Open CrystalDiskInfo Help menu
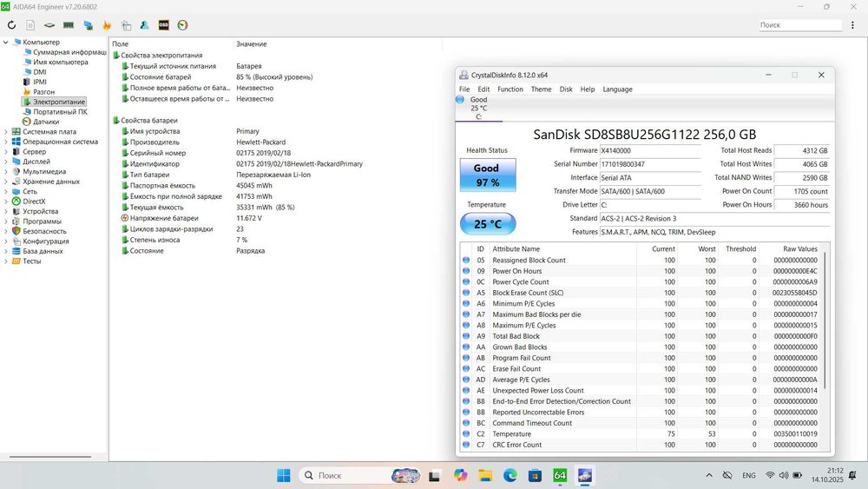The height and width of the screenshot is (489, 868). pyautogui.click(x=588, y=89)
